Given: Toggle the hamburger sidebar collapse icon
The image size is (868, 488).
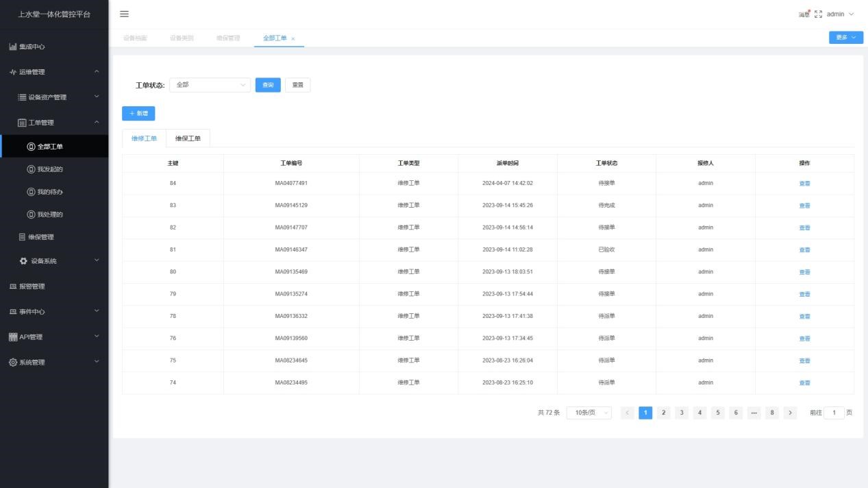Looking at the screenshot, I should [124, 14].
